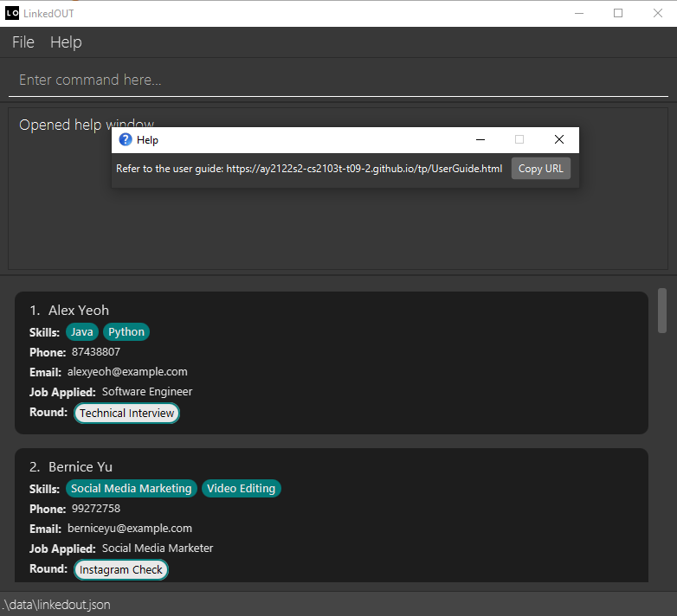
Task: Select applicant name Alex Yeoh
Action: click(x=79, y=310)
